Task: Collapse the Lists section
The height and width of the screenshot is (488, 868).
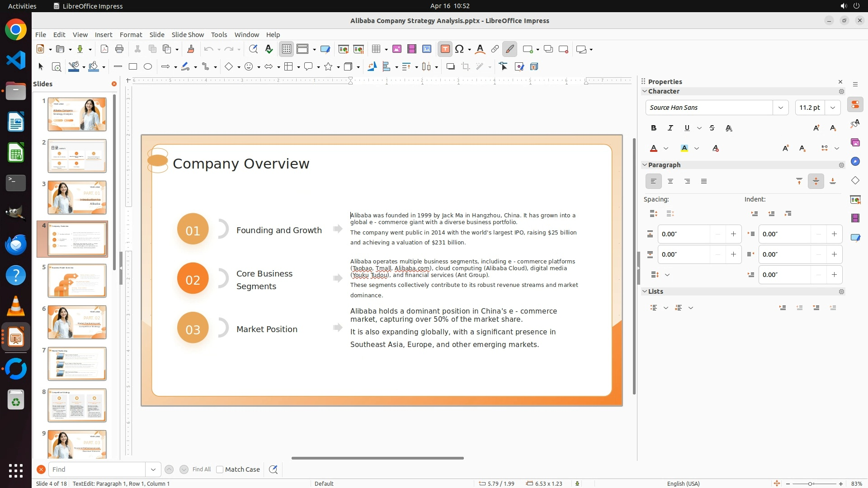Action: pyautogui.click(x=645, y=291)
